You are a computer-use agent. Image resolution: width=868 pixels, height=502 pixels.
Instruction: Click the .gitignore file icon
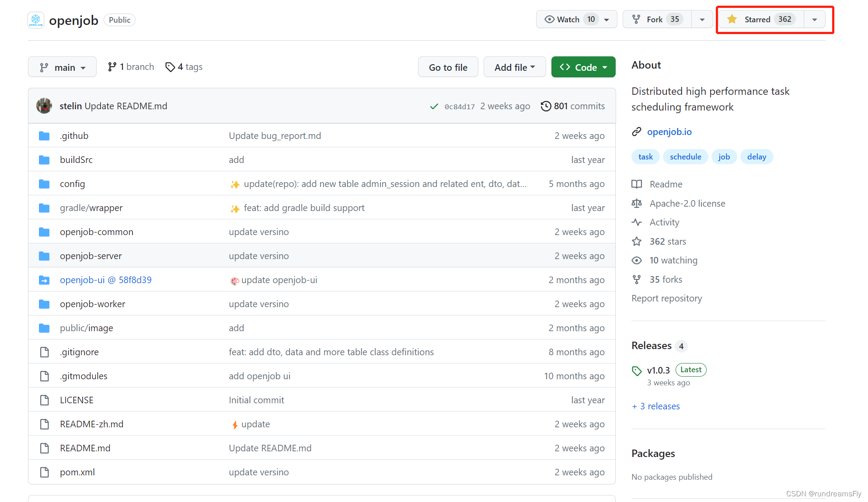(44, 352)
